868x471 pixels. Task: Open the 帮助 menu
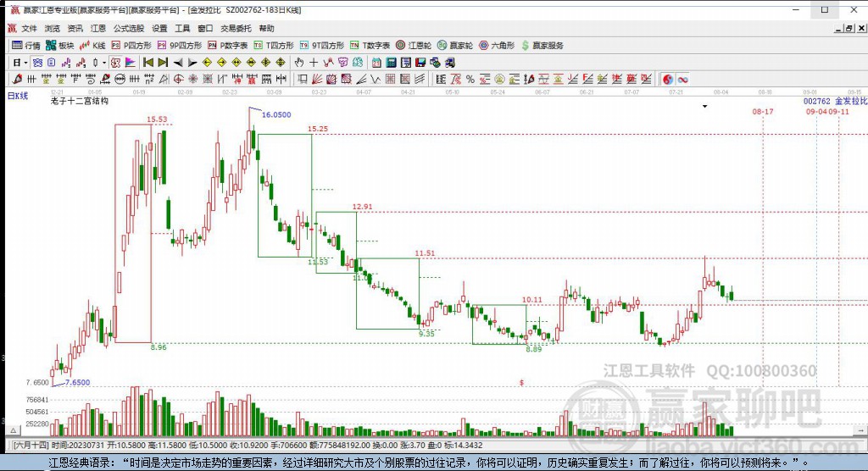point(266,28)
